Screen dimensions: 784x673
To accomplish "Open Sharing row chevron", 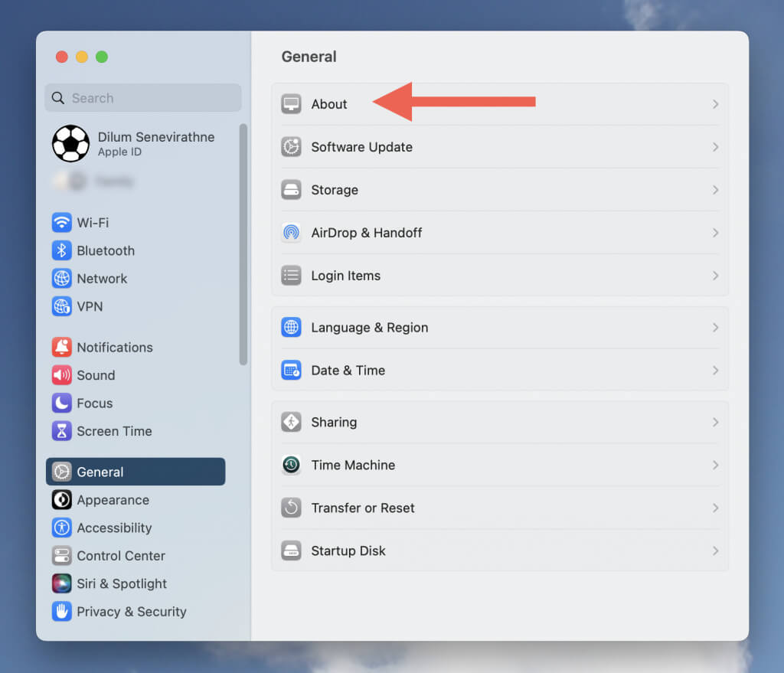I will pos(716,422).
